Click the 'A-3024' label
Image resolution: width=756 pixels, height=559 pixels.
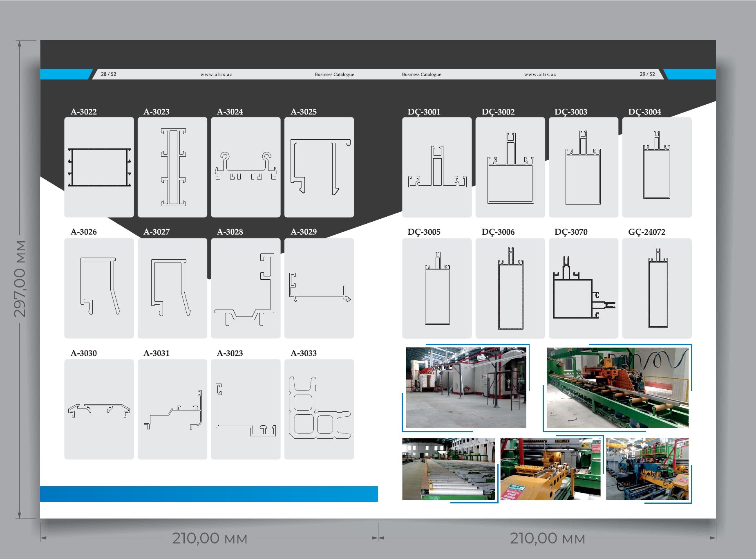(230, 112)
